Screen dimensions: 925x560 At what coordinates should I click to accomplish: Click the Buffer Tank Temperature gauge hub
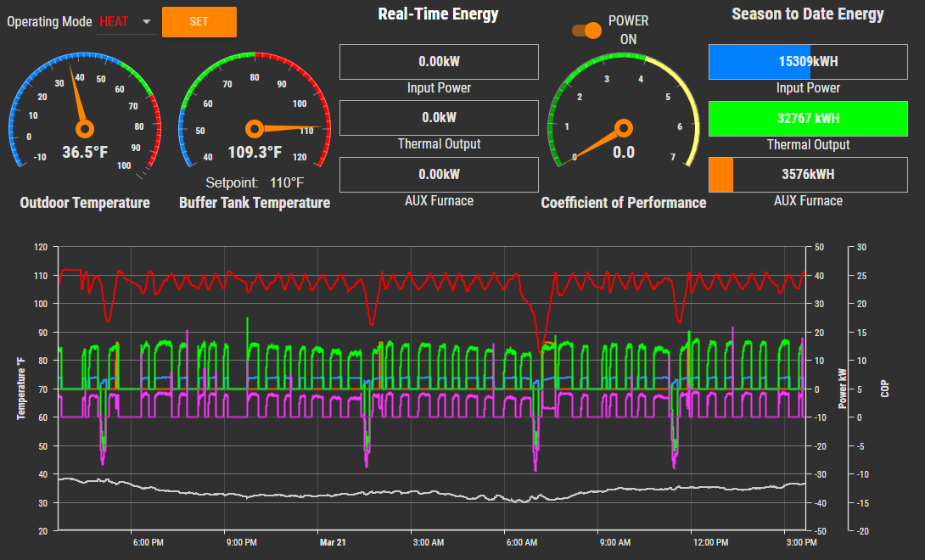(254, 128)
